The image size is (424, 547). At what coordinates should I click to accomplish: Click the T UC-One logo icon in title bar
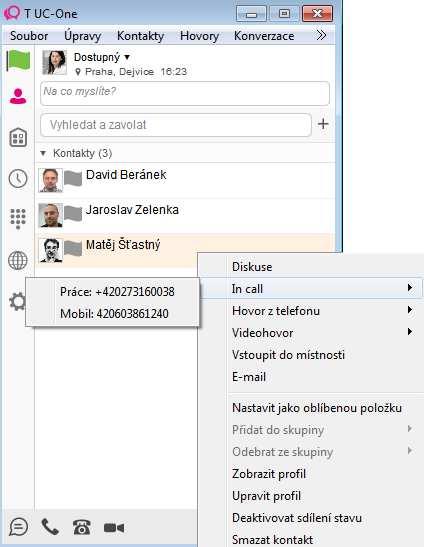[x=12, y=13]
